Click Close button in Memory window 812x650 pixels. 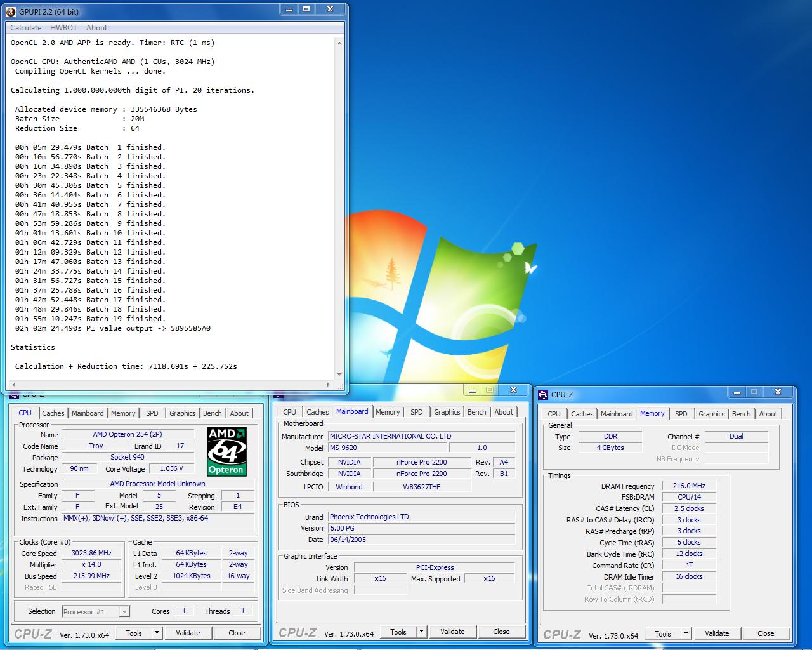click(x=766, y=633)
